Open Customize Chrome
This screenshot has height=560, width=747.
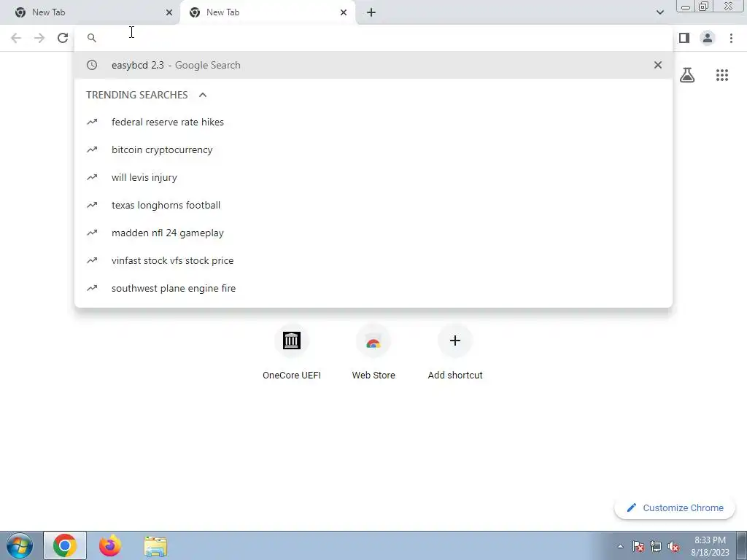click(675, 507)
